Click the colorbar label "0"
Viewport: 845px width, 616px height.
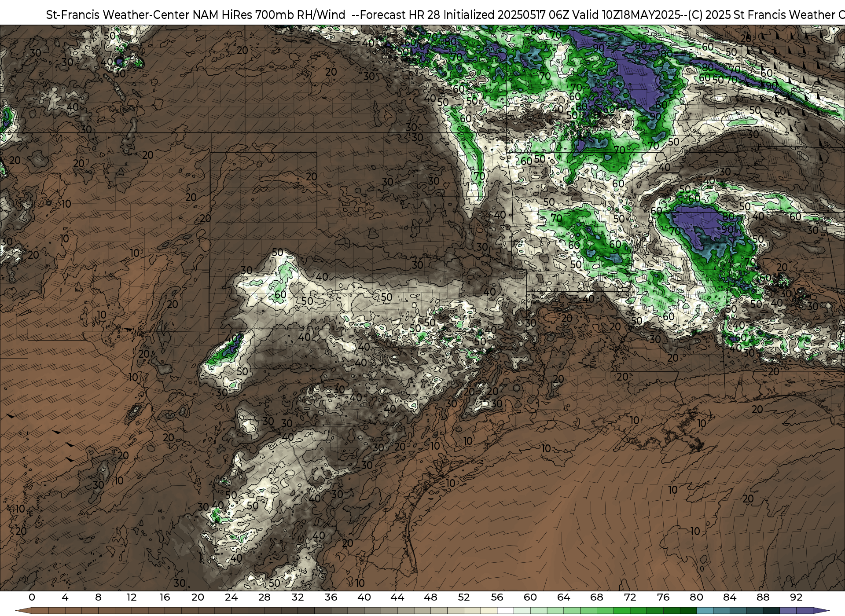pyautogui.click(x=32, y=598)
